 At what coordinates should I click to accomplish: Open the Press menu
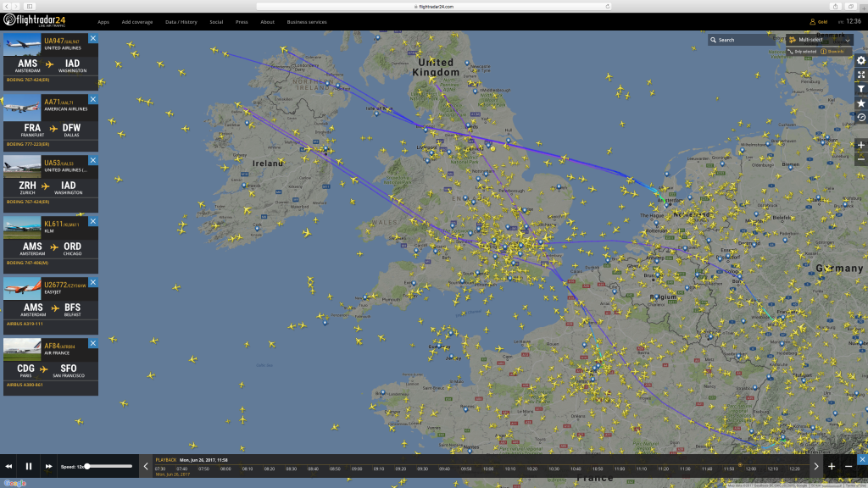point(242,22)
